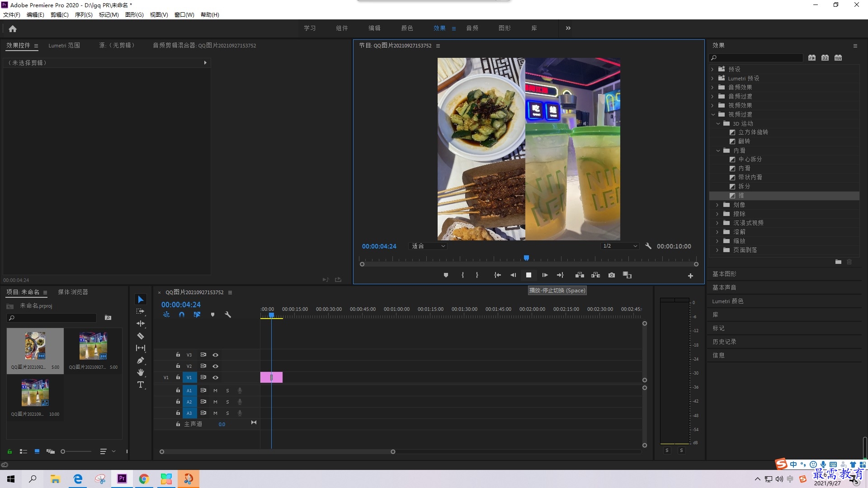Solo audio track A2

point(227,402)
